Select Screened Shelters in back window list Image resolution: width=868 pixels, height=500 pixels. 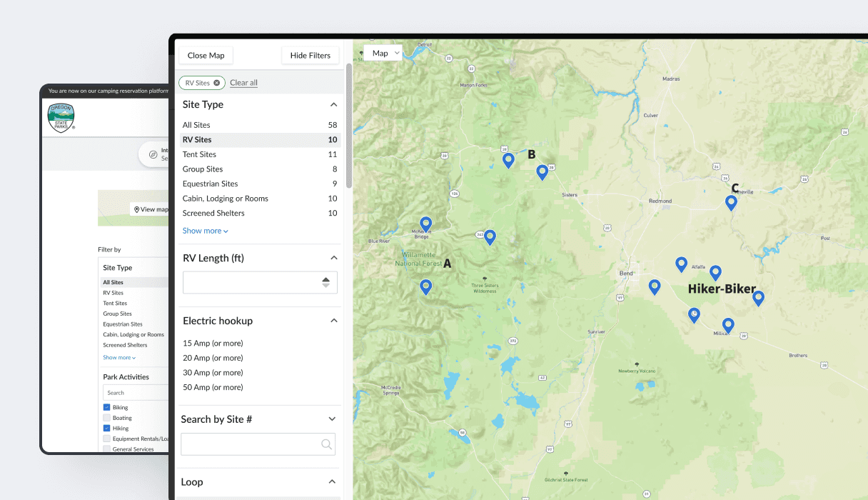[x=123, y=345]
